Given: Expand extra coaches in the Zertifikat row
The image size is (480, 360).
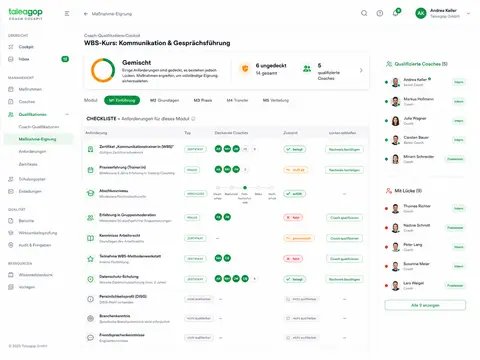Looking at the screenshot, I should tap(255, 149).
